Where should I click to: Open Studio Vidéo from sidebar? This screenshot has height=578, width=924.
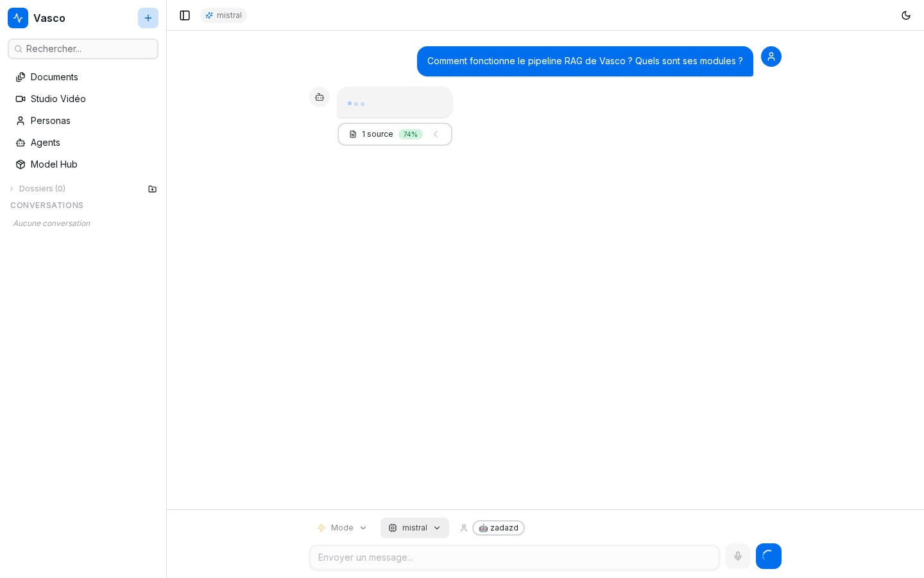[58, 99]
